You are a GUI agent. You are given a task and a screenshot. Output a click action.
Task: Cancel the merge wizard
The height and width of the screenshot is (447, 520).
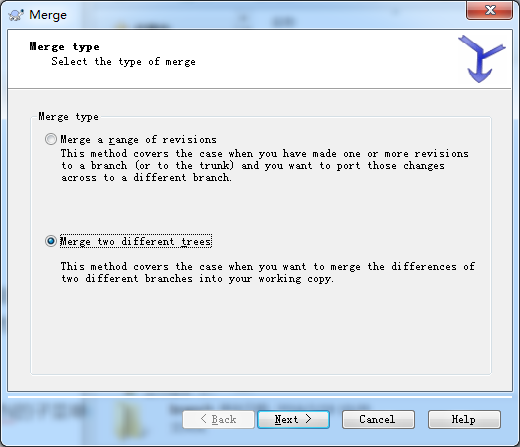pyautogui.click(x=378, y=419)
